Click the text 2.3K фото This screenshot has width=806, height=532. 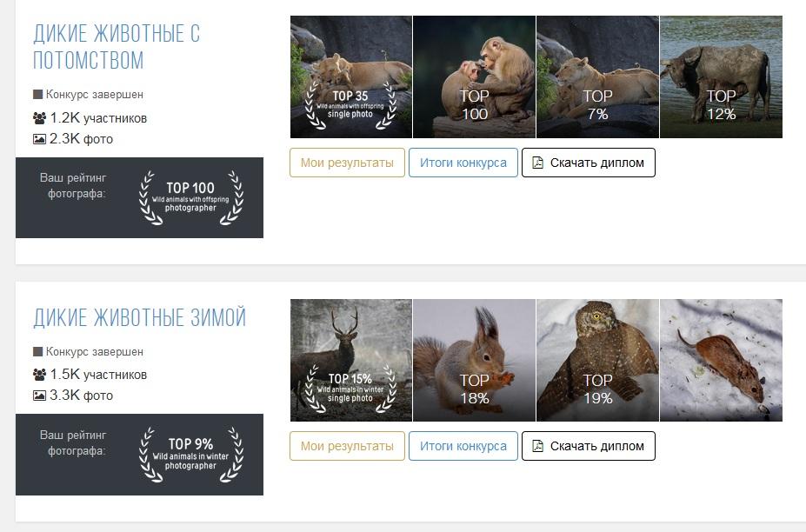point(81,139)
